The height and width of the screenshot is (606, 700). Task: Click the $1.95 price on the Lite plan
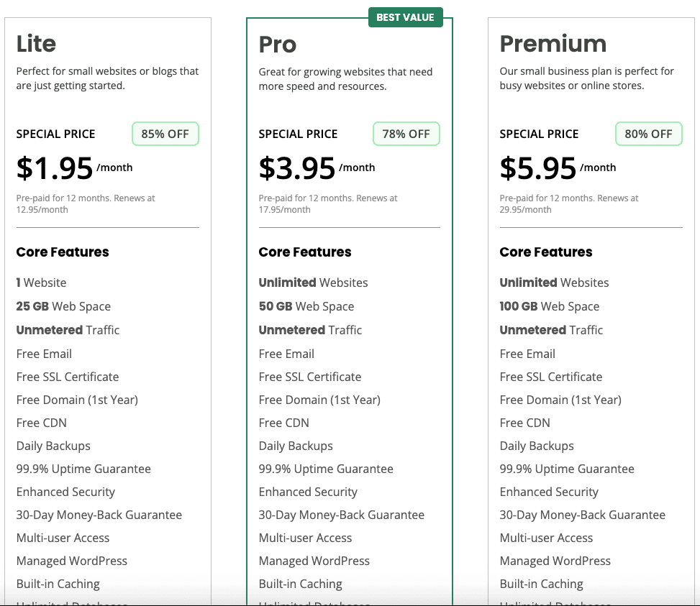coord(55,168)
